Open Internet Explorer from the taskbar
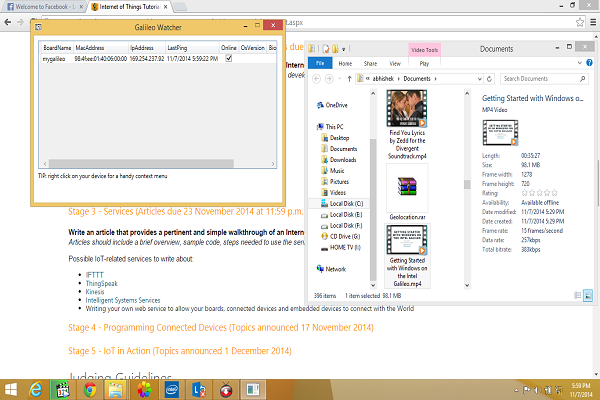 coord(36,390)
